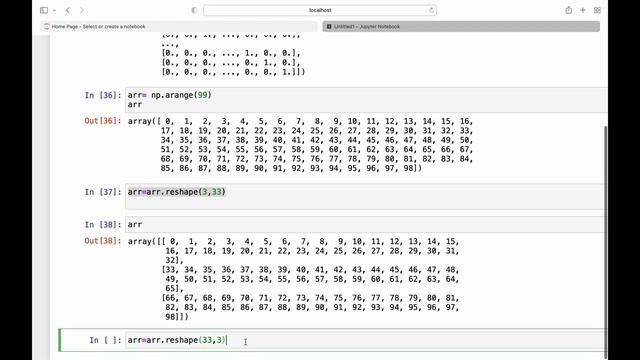
Task: Select the empty In [ ] prompt
Action: (x=105, y=340)
